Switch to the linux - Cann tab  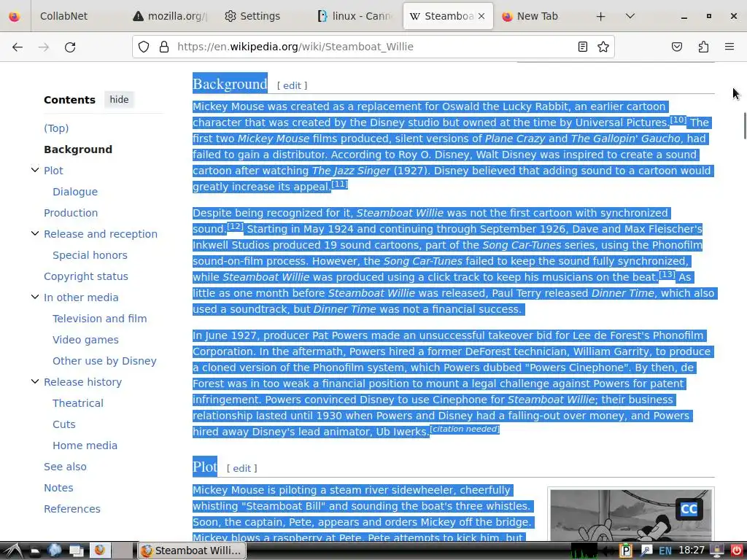[x=355, y=16]
